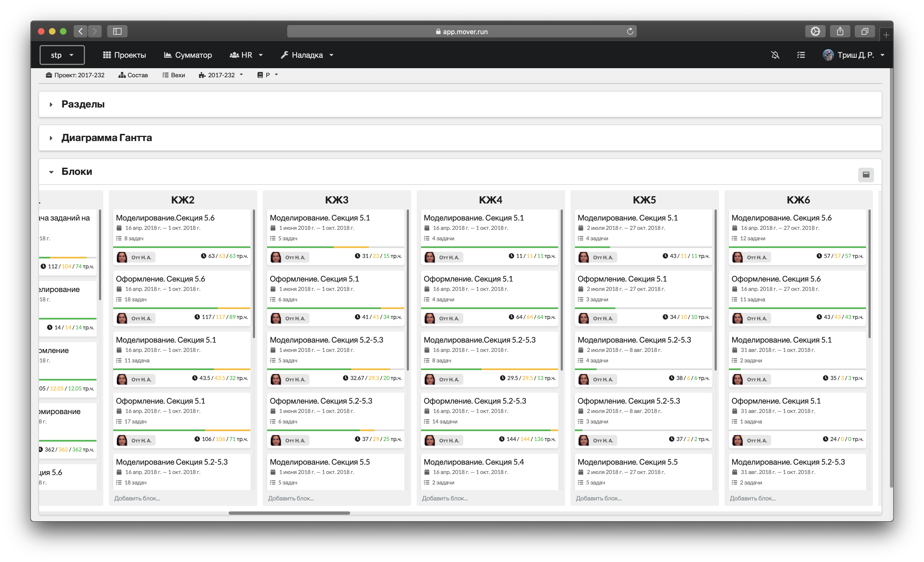Click the Safari share icon
Image resolution: width=924 pixels, height=562 pixels.
(840, 32)
